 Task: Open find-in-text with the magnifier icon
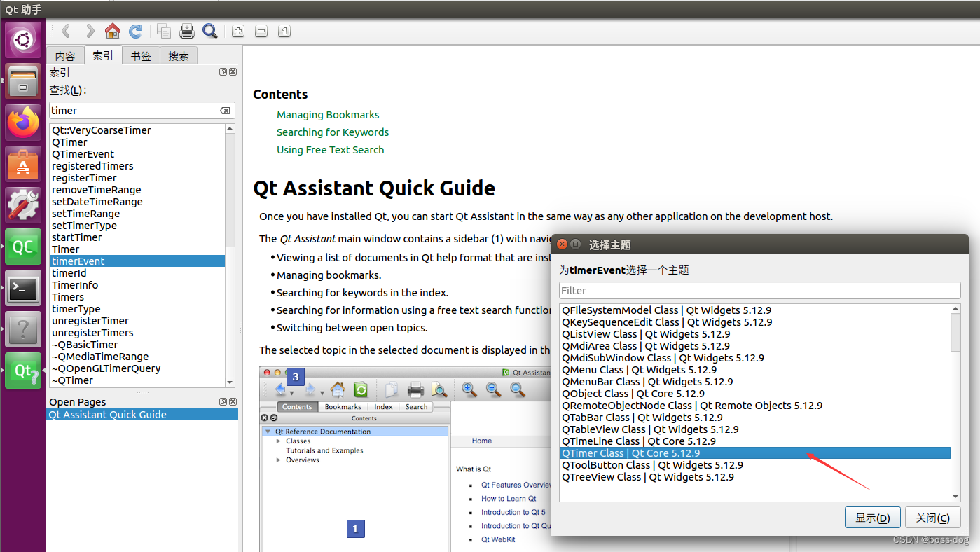pyautogui.click(x=209, y=31)
